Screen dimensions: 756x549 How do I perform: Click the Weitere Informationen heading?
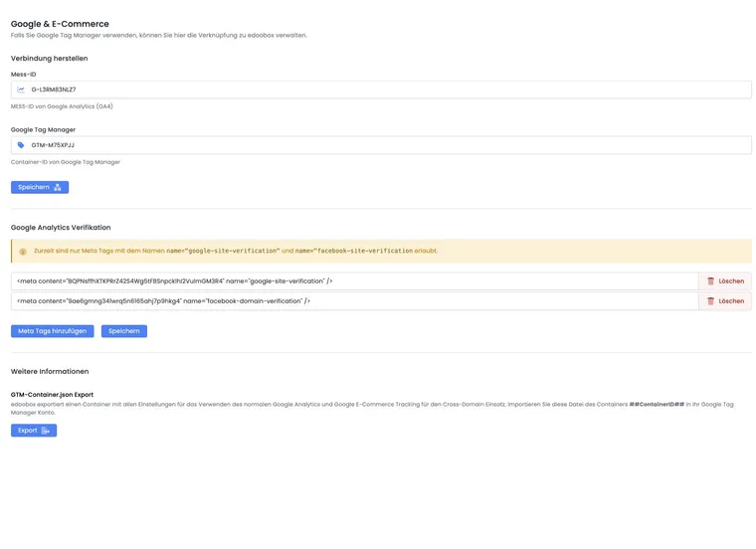(x=50, y=372)
